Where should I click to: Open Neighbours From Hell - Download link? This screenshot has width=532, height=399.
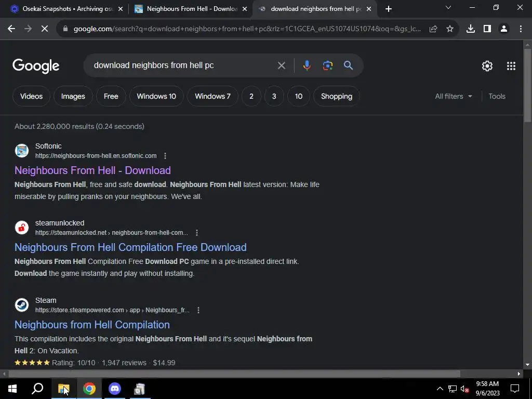coord(92,170)
